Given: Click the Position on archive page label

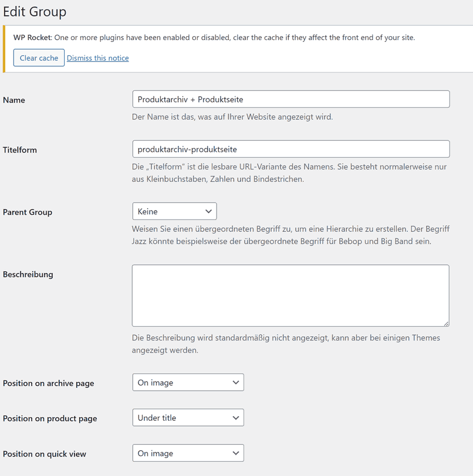Looking at the screenshot, I should pyautogui.click(x=48, y=383).
